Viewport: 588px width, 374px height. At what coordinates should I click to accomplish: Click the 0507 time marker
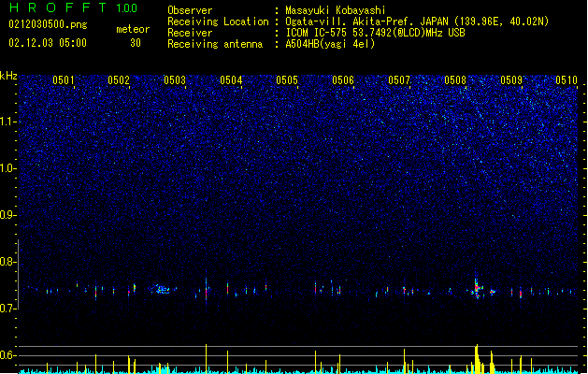pos(399,80)
